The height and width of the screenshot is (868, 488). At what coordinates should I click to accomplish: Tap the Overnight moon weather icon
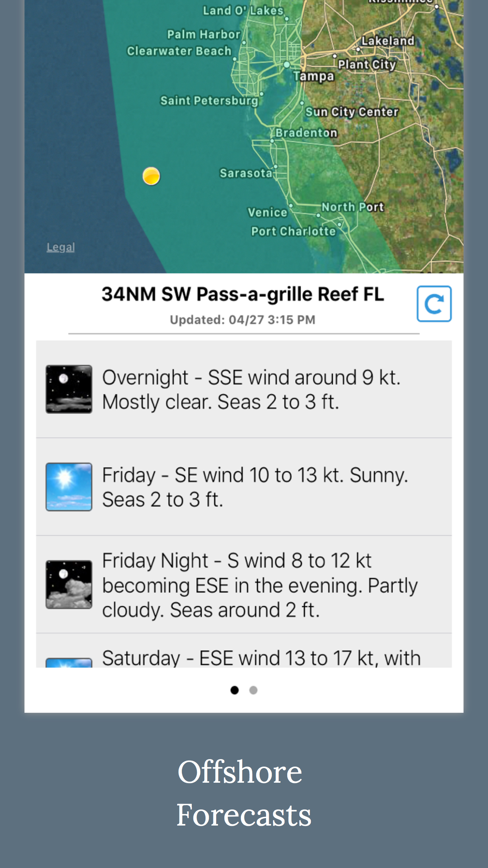[x=69, y=389]
